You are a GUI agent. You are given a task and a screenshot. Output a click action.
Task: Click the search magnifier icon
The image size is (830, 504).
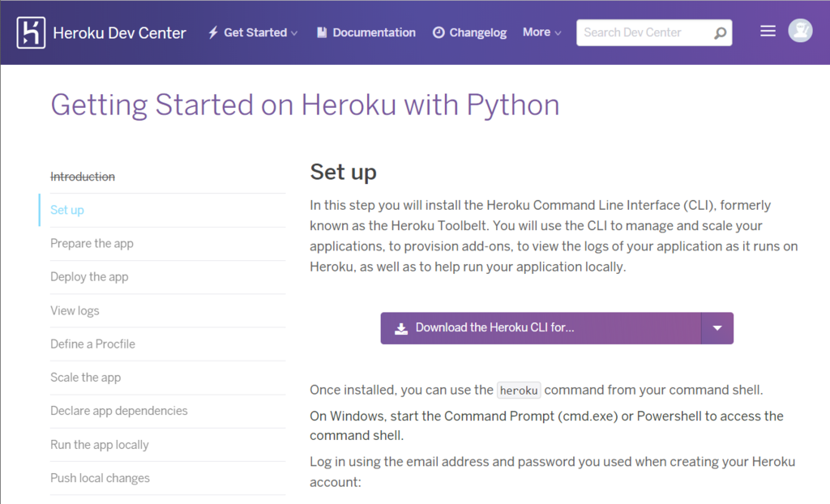pos(720,33)
